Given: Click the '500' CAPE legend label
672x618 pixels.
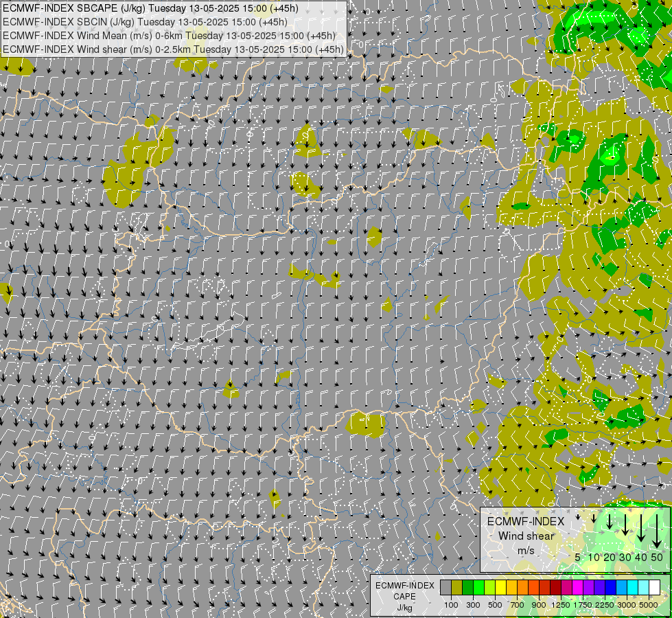Looking at the screenshot, I should coord(495,605).
